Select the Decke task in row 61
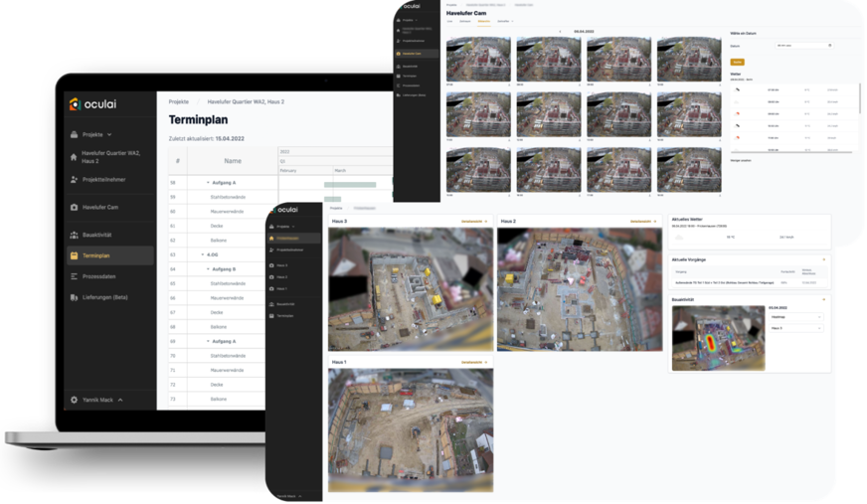The image size is (867, 504). coord(217,226)
